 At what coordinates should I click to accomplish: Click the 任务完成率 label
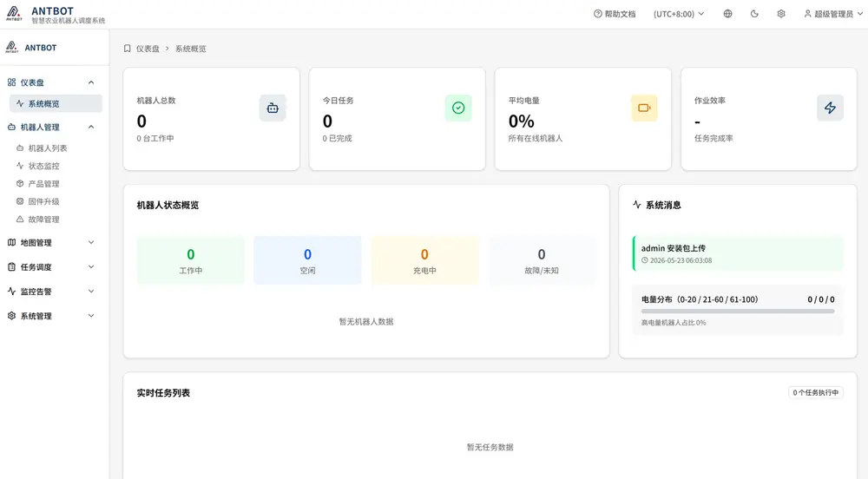(713, 138)
